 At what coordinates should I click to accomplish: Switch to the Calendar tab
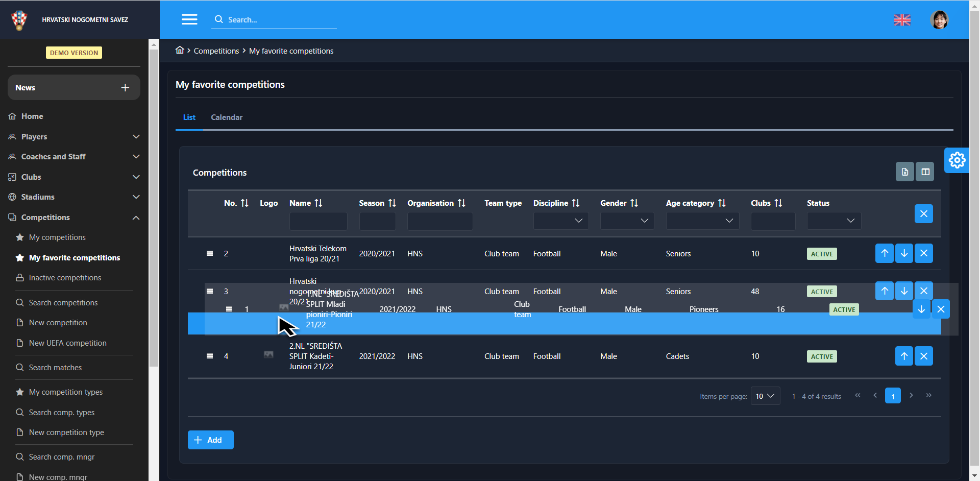(x=227, y=117)
